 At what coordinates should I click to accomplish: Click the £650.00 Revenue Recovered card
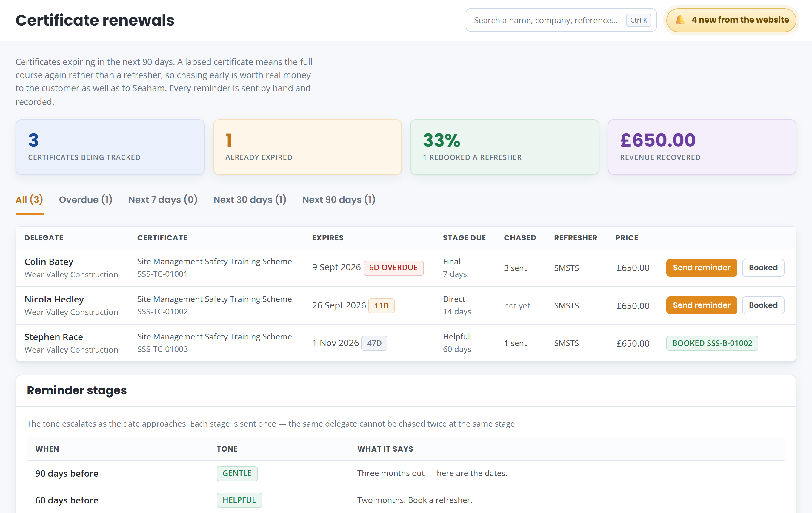coord(702,147)
